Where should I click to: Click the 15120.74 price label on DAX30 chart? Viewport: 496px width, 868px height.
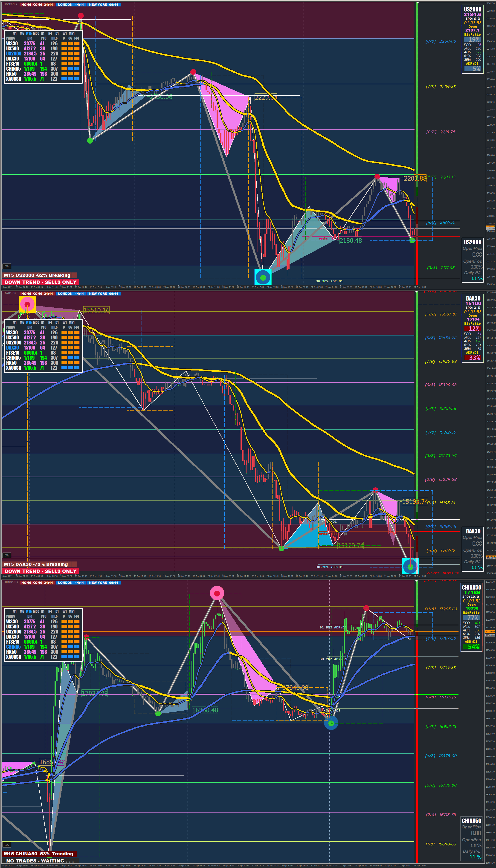[351, 546]
